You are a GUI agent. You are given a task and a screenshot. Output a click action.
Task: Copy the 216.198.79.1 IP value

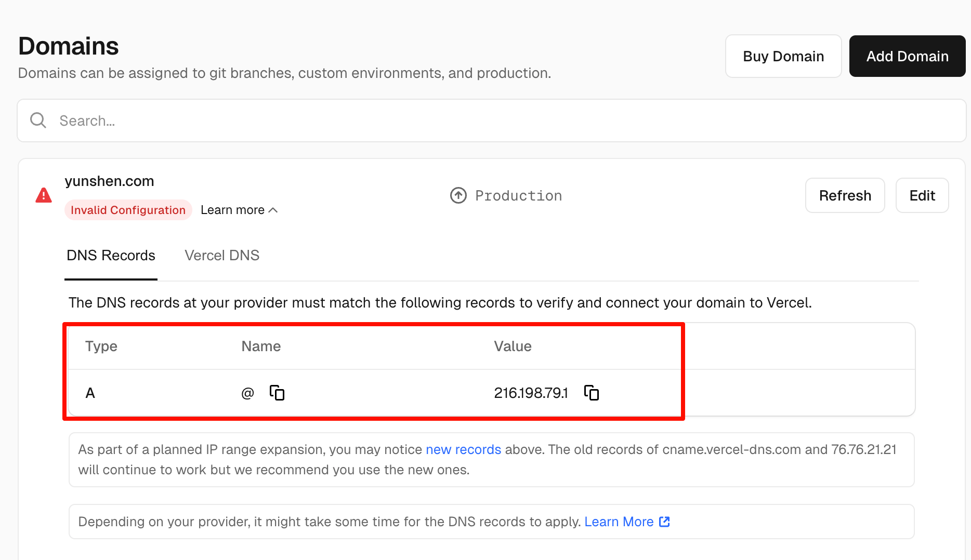(x=592, y=393)
